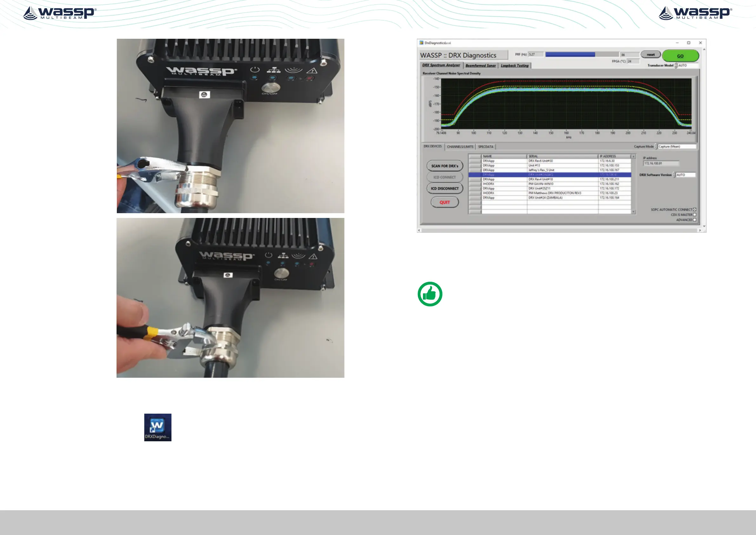Click the horizontal scroll right arrow

click(x=700, y=230)
